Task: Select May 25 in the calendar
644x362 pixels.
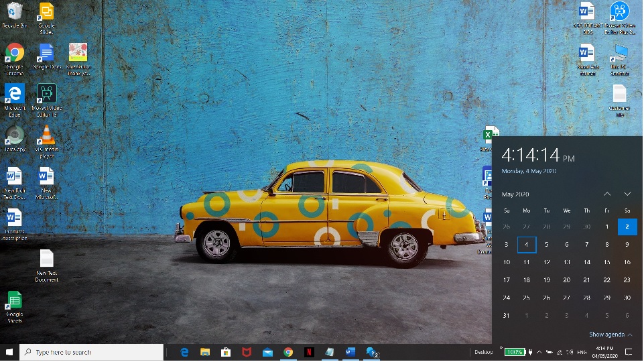Action: (x=527, y=298)
